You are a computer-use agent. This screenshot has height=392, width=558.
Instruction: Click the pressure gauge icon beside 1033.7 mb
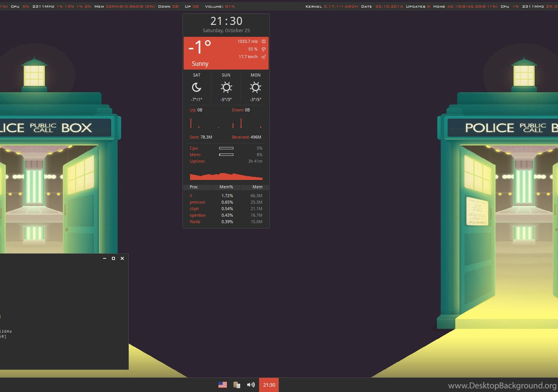(264, 41)
